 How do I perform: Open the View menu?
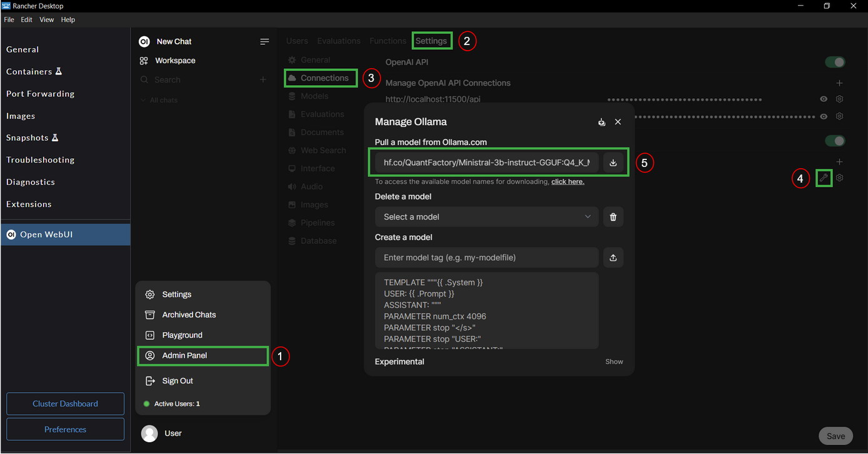(x=47, y=19)
